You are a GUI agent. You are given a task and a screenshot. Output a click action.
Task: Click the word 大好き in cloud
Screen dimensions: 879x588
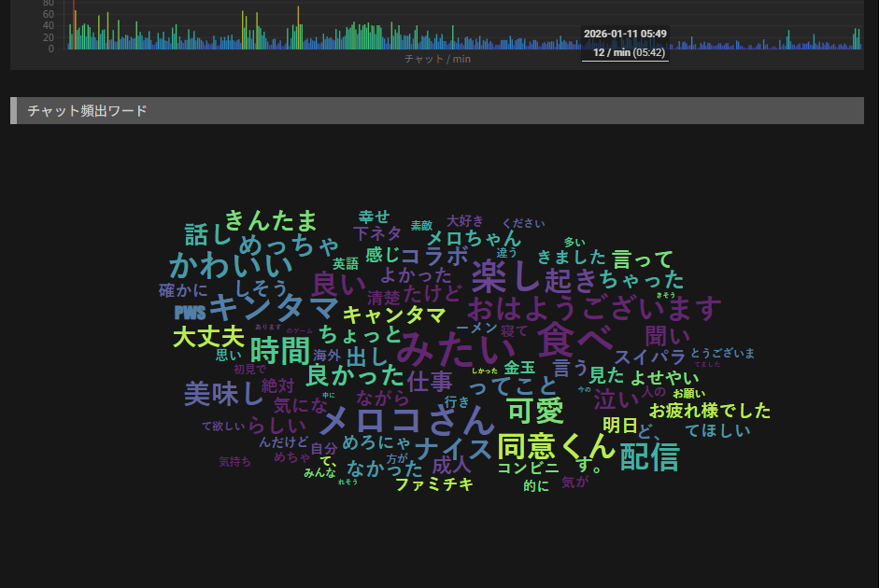[x=465, y=220]
